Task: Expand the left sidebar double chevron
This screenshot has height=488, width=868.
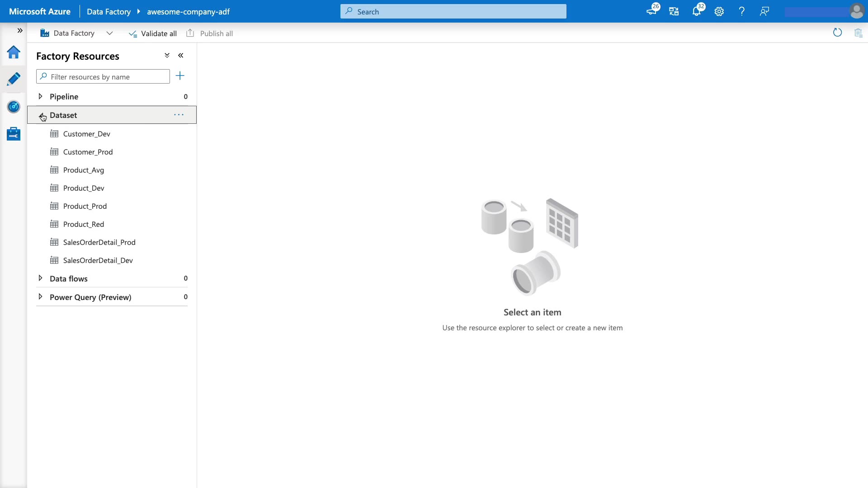Action: tap(20, 30)
